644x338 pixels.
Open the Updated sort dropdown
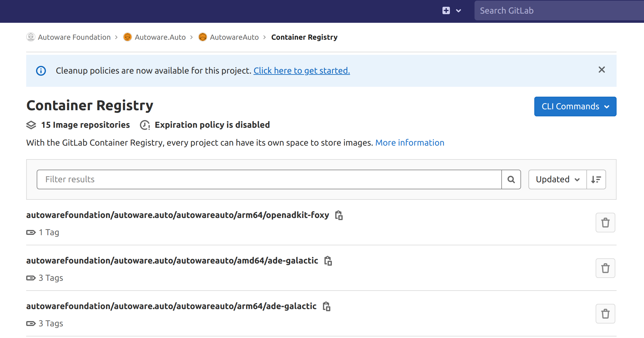coord(557,179)
